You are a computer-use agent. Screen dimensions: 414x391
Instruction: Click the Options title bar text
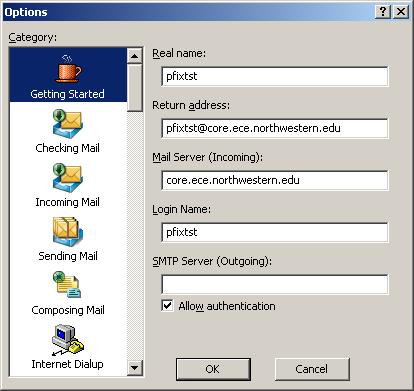(26, 12)
